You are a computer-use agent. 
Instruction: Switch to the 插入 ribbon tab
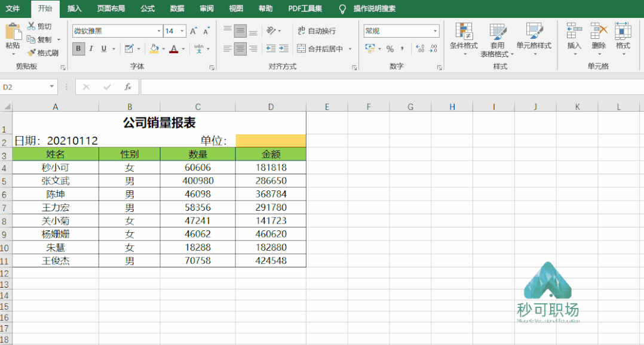coord(74,8)
